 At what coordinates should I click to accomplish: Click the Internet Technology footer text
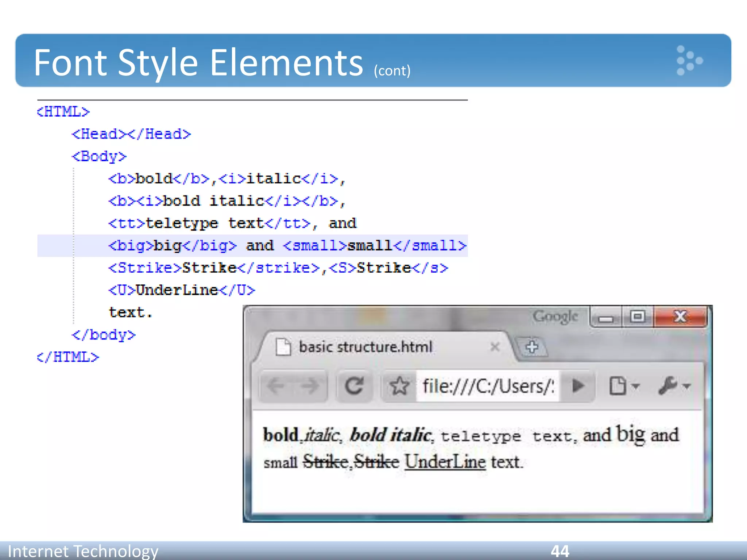click(83, 551)
